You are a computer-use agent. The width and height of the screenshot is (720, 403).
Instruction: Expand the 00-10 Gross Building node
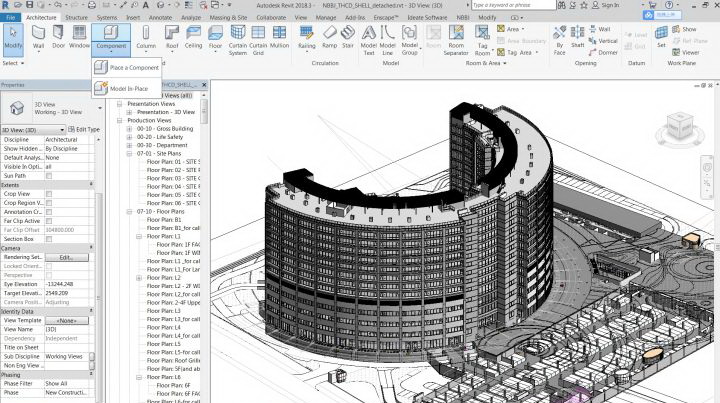[x=129, y=128]
